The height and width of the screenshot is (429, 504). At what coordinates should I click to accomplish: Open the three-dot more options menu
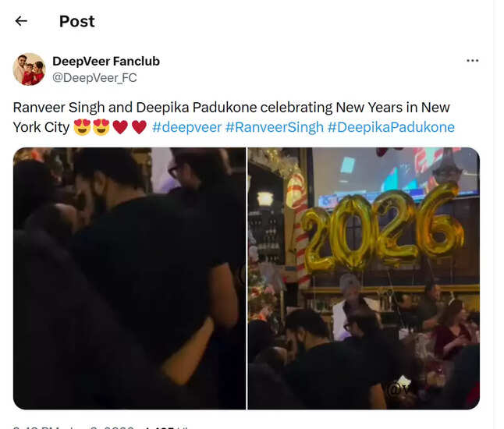click(x=472, y=60)
